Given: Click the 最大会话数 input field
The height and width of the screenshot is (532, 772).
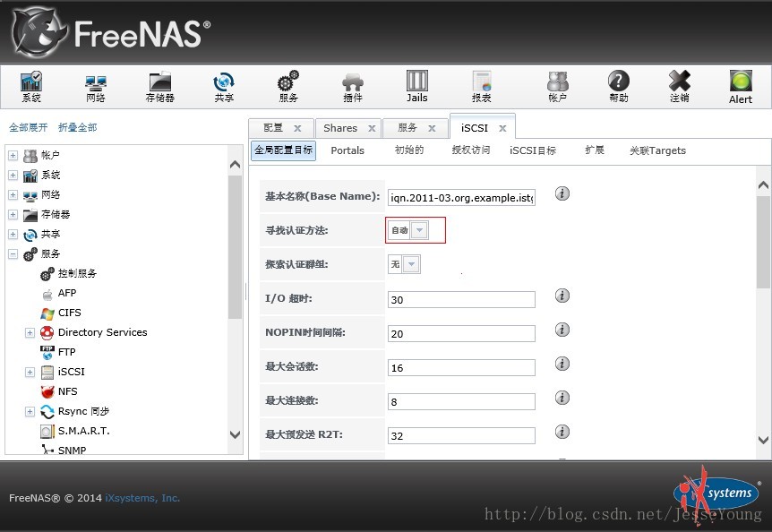Looking at the screenshot, I should tap(461, 367).
